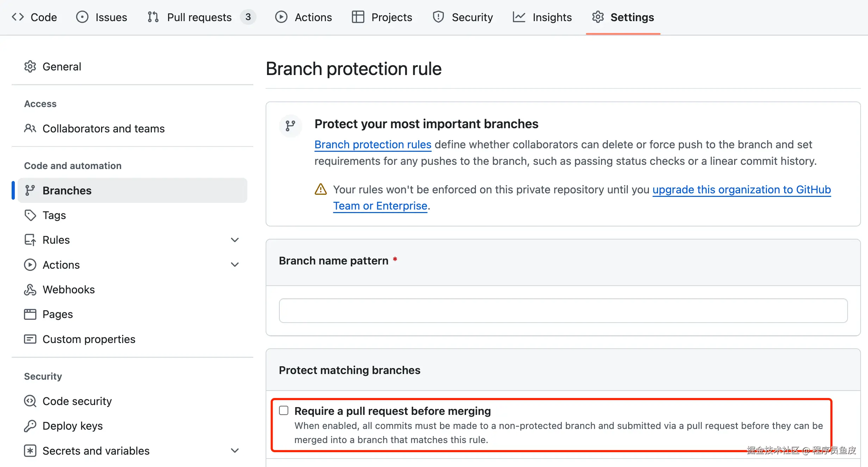This screenshot has width=868, height=467.
Task: Click the Tags icon in the sidebar
Action: pos(30,215)
